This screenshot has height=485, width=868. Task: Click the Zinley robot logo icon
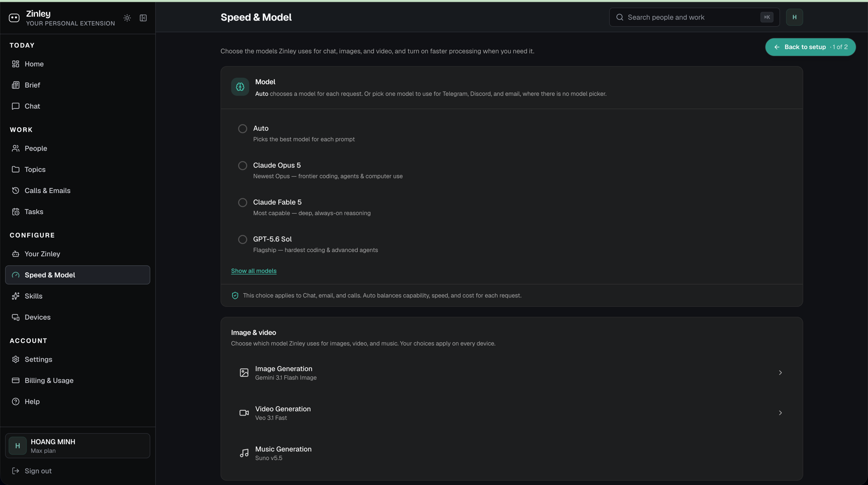pos(14,18)
